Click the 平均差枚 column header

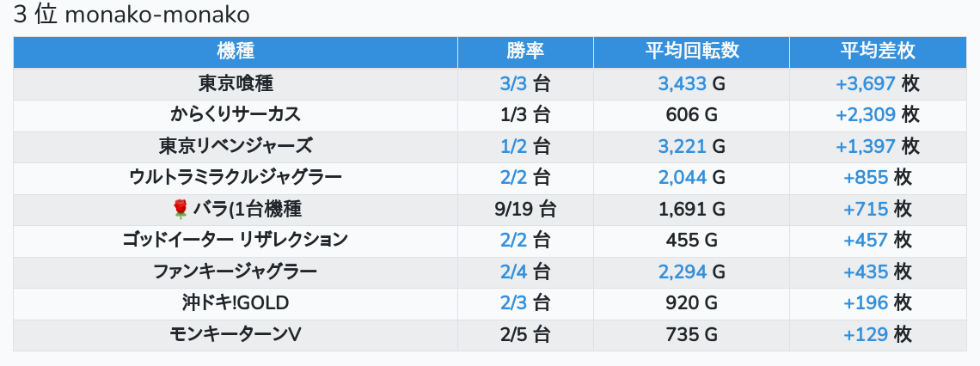click(x=877, y=52)
